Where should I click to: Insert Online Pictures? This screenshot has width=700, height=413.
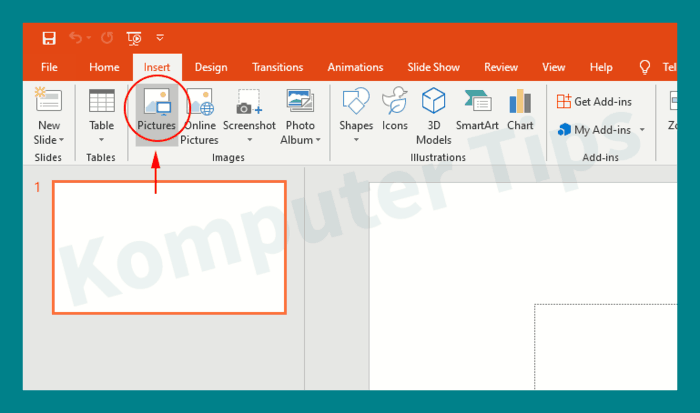(x=200, y=116)
